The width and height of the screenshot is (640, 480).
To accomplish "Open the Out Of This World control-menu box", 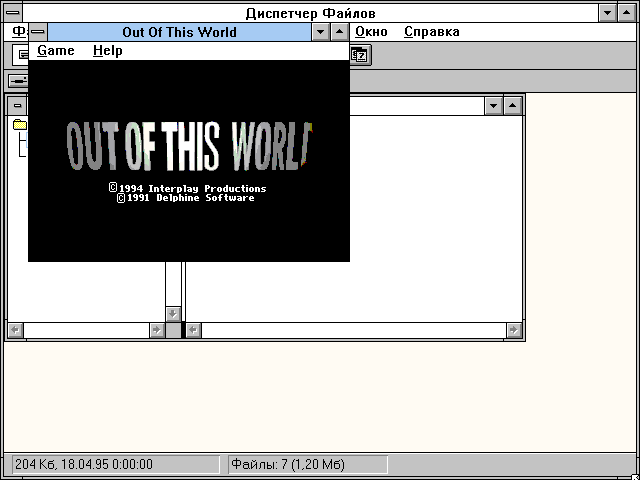I will click(x=38, y=32).
